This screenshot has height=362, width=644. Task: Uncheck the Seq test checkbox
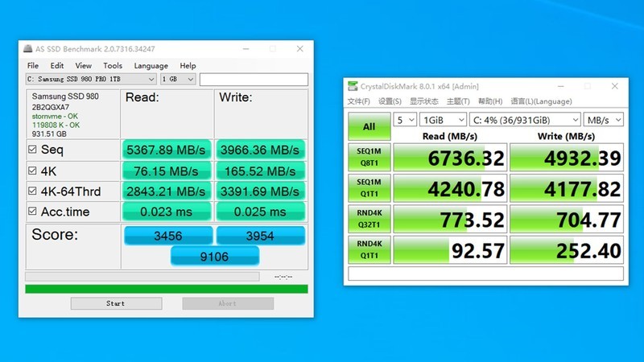click(x=32, y=150)
